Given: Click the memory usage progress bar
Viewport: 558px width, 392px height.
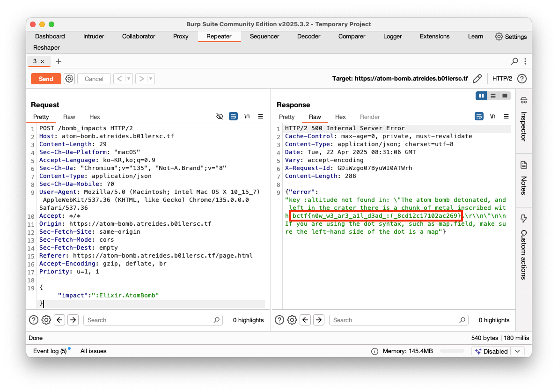Looking at the screenshot, I should (452, 351).
